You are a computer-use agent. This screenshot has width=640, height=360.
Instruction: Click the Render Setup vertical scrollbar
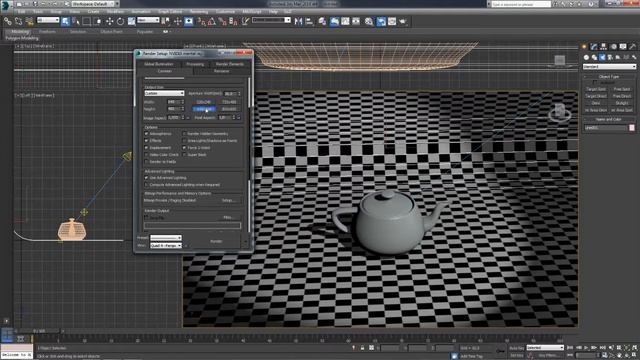(249, 155)
